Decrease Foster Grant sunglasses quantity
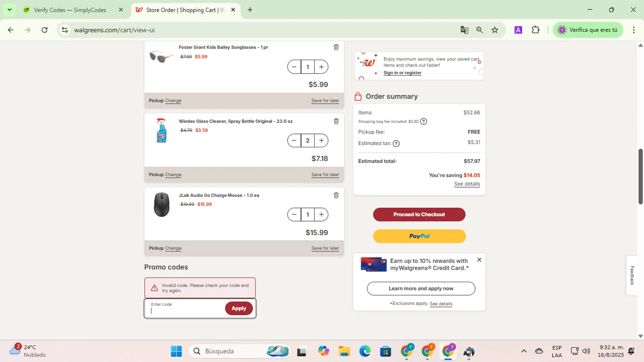Screen dimensions: 644x362 [294, 67]
